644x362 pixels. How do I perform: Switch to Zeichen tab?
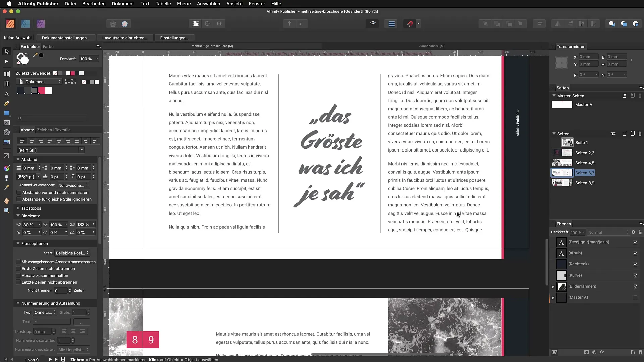pyautogui.click(x=44, y=130)
